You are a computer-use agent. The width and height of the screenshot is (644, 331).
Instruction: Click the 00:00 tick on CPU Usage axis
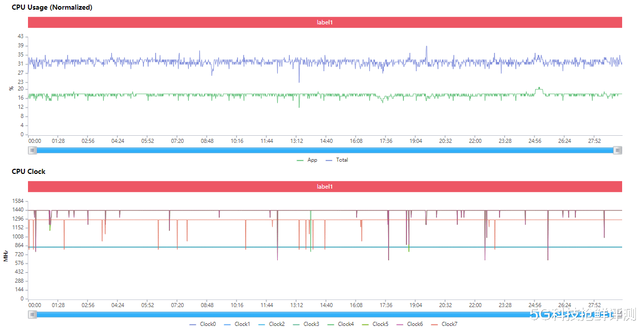pos(35,141)
